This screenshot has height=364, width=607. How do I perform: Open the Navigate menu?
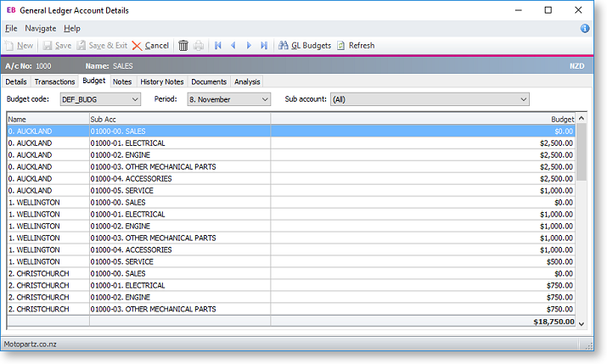(41, 28)
